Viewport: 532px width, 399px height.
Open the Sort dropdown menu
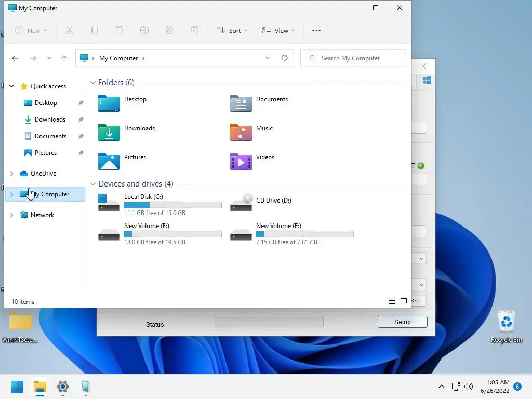tap(232, 31)
